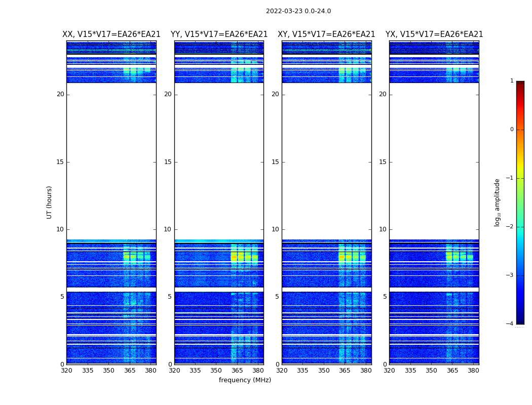Click the UT (hours) axis label
This screenshot has width=532, height=405.
coord(49,202)
